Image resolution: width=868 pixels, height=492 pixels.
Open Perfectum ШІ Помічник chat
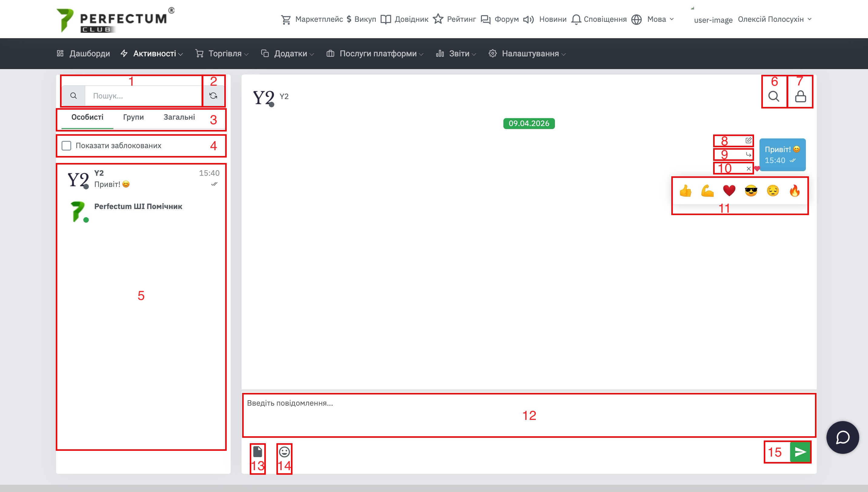point(138,207)
